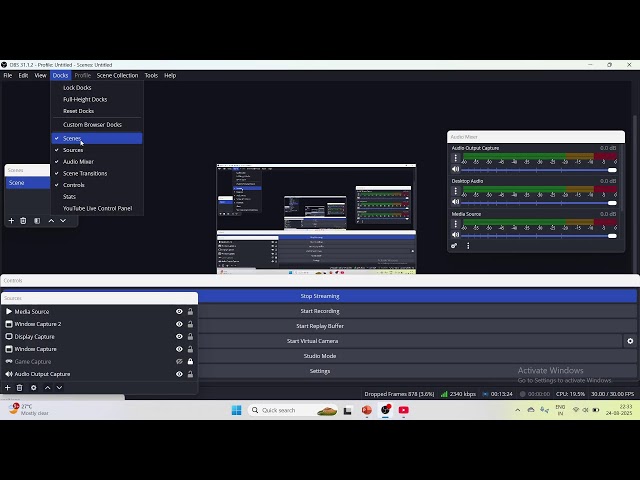Open the Scene Collection menu

(x=117, y=75)
